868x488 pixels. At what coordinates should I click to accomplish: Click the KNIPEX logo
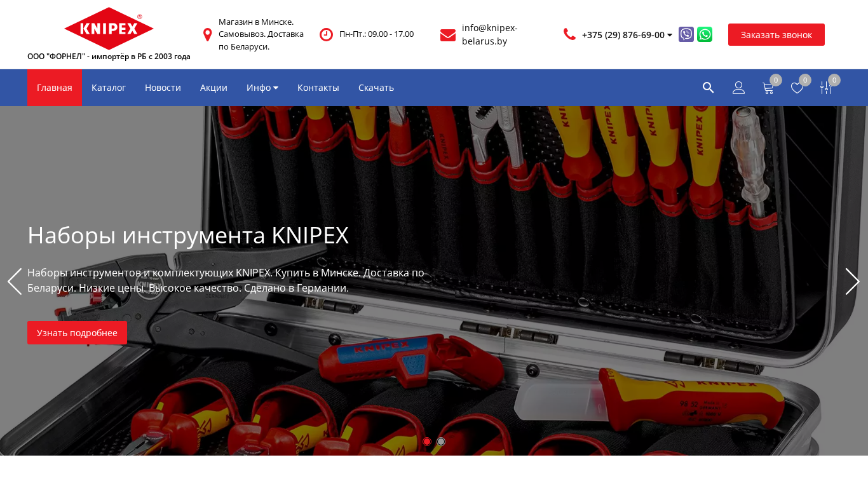(x=109, y=29)
